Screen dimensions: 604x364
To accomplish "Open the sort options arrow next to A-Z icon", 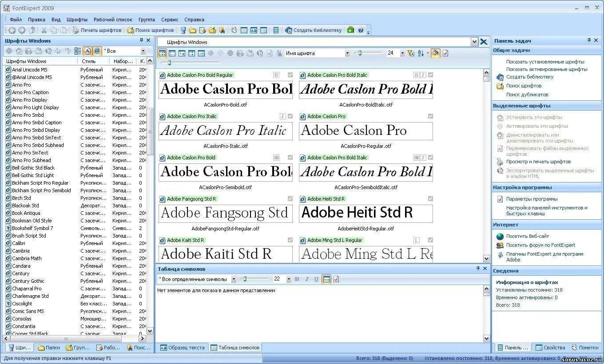I will pos(428,53).
